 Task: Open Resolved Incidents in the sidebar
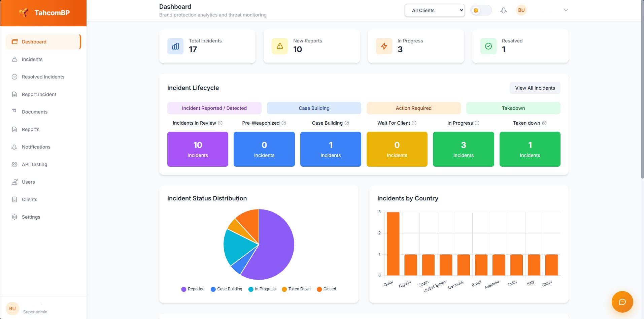click(x=43, y=77)
